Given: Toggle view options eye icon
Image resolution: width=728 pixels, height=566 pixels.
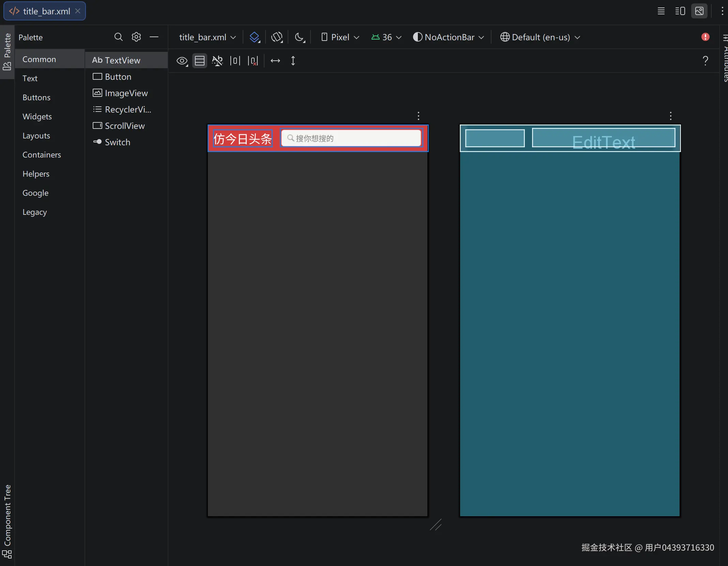Looking at the screenshot, I should [x=182, y=61].
